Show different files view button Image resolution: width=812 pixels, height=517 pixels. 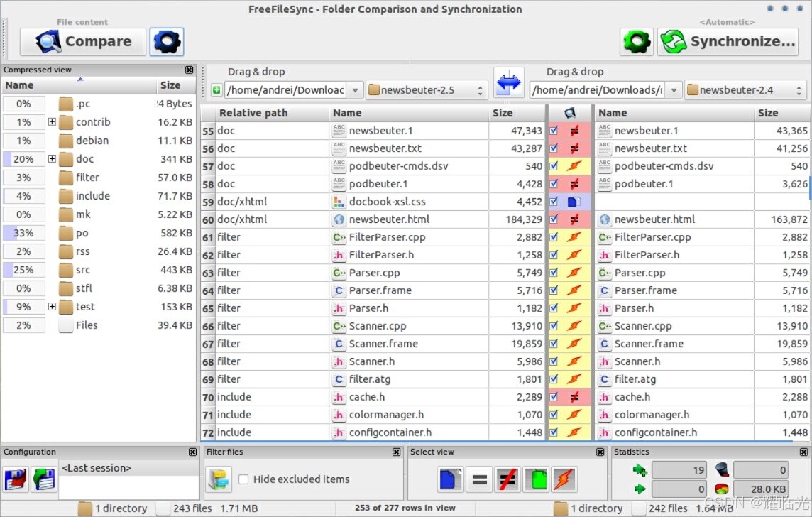tap(507, 479)
